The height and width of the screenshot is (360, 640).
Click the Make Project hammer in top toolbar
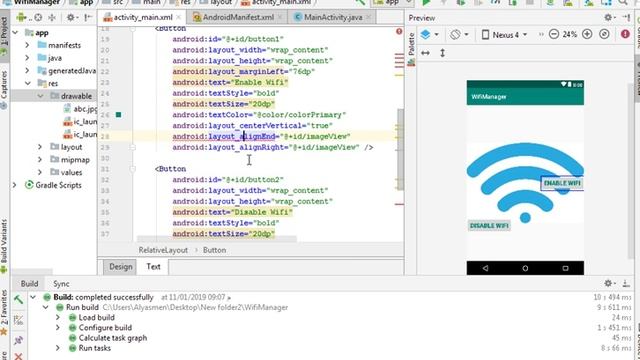click(x=360, y=2)
